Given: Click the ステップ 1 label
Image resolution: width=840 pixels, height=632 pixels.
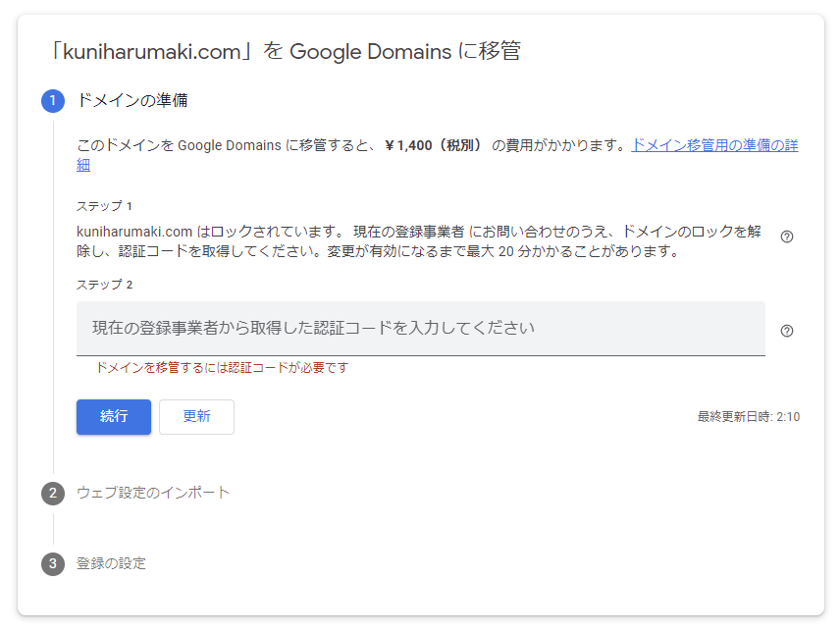Looking at the screenshot, I should 104,206.
